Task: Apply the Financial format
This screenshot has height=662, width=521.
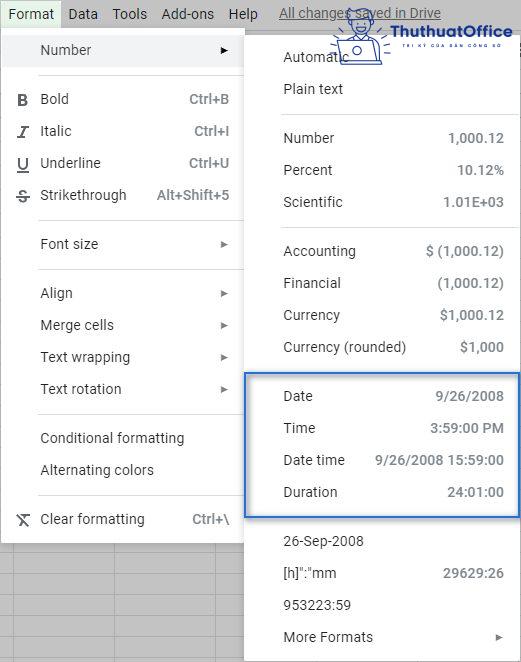Action: coord(382,283)
